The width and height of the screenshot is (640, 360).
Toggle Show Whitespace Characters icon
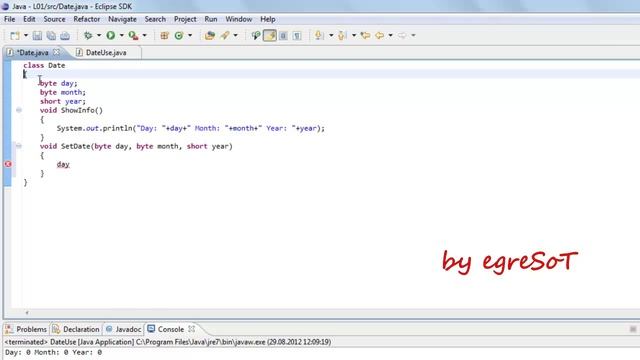tap(297, 36)
